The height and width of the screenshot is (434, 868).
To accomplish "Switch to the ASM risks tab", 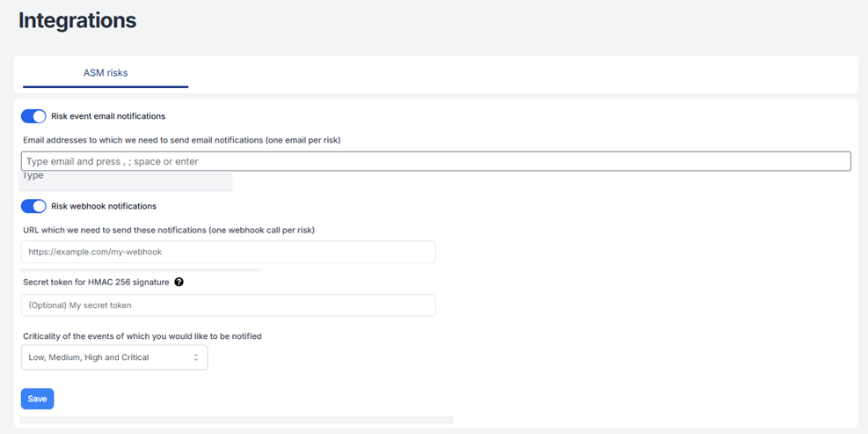I will tap(106, 73).
